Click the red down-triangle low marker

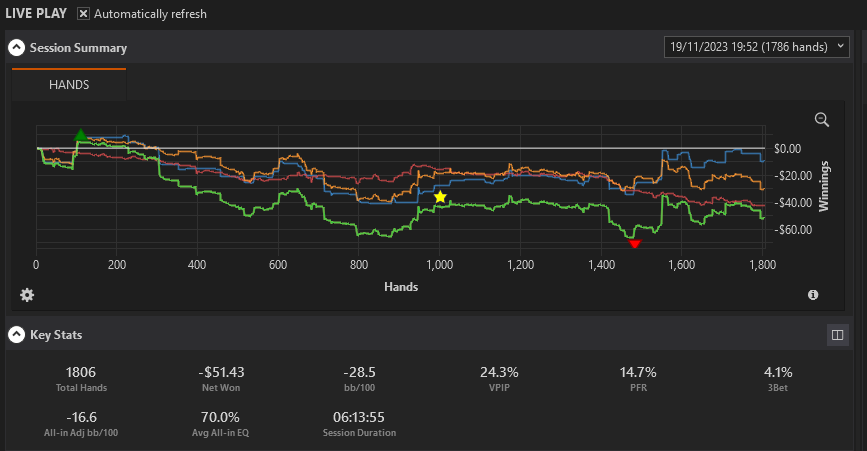(x=635, y=244)
